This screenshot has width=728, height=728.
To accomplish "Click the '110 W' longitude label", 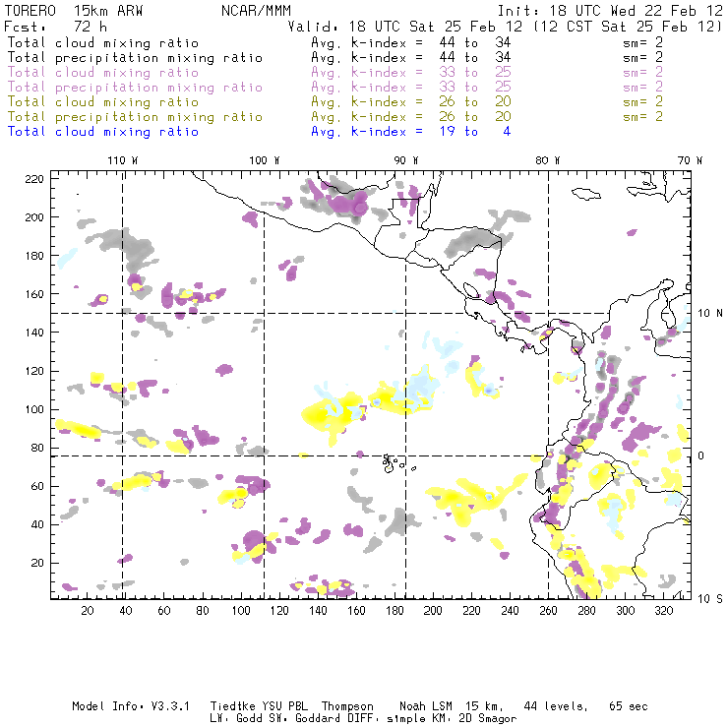I will [x=123, y=160].
